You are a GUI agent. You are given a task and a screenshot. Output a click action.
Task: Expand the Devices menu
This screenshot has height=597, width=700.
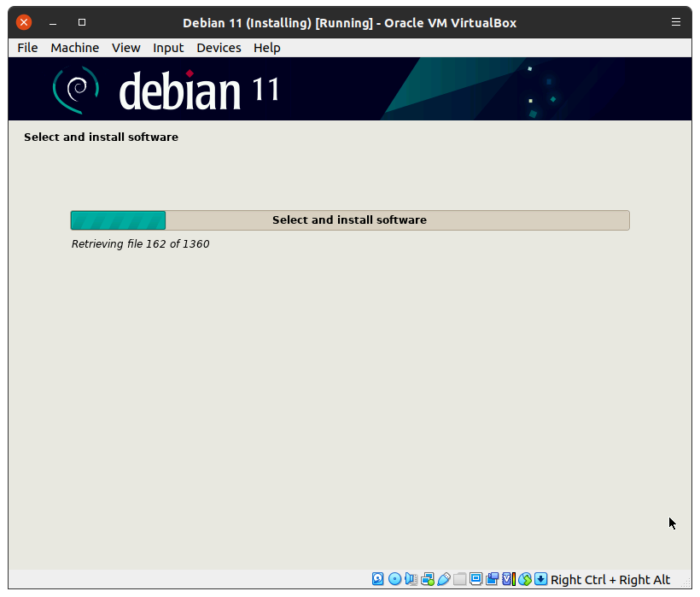point(219,48)
